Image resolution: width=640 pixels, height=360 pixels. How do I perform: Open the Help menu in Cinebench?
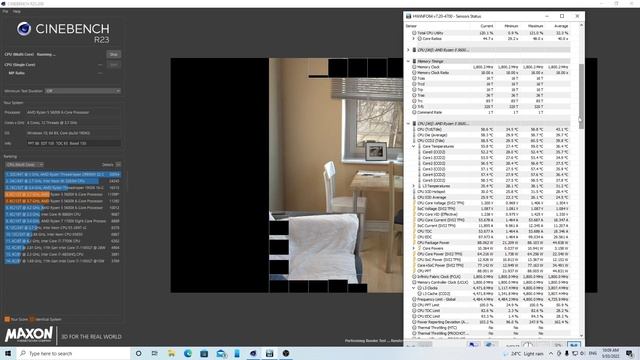(x=16, y=11)
